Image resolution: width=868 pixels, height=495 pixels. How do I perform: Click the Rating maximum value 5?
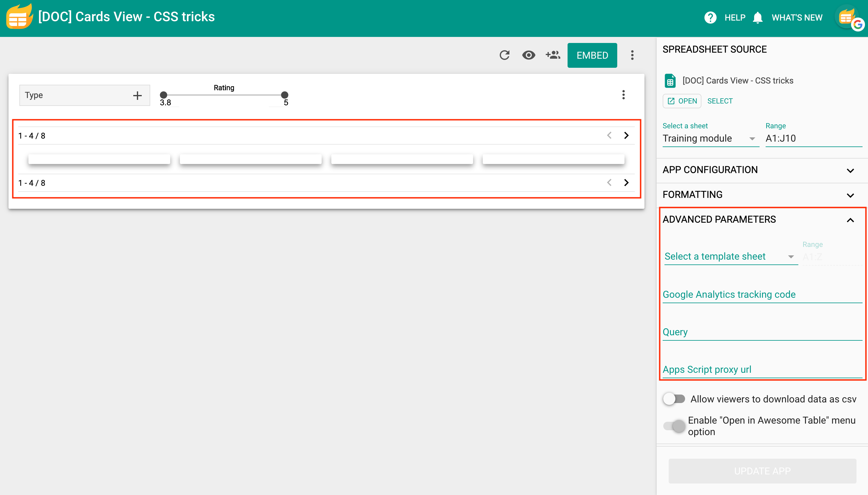[286, 103]
